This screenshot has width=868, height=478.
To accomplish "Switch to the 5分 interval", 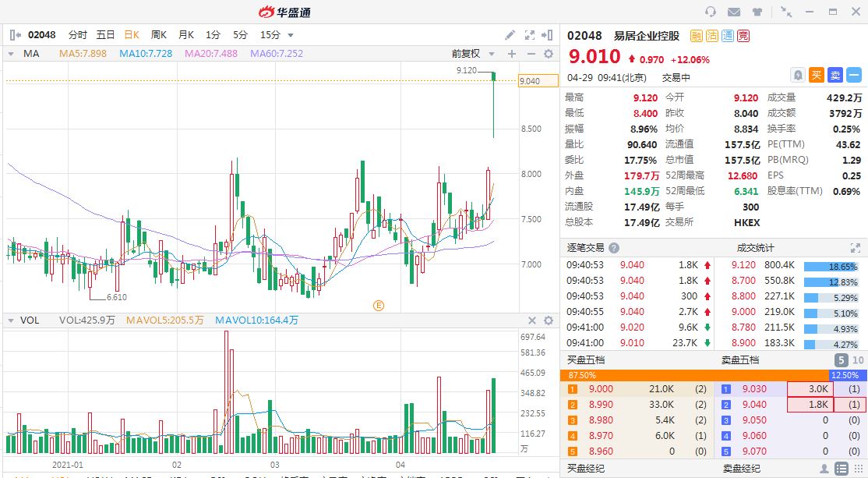I will point(240,35).
